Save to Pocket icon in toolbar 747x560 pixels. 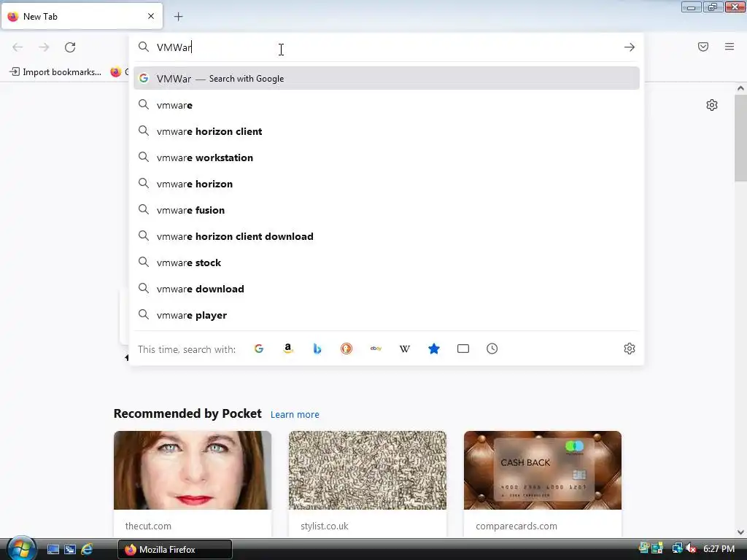tap(703, 47)
